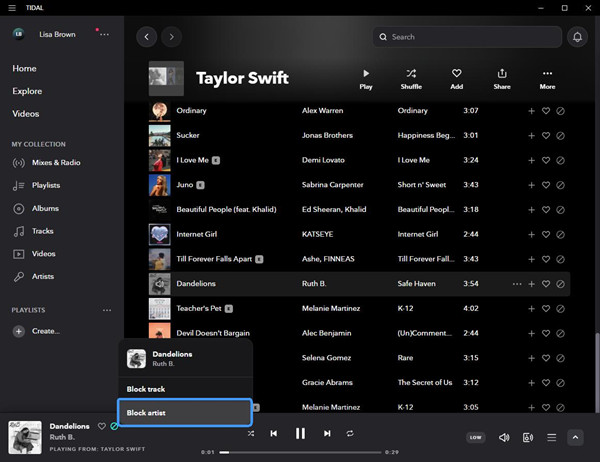The height and width of the screenshot is (462, 600).
Task: Favorite the track I Love Me
Action: coord(546,160)
